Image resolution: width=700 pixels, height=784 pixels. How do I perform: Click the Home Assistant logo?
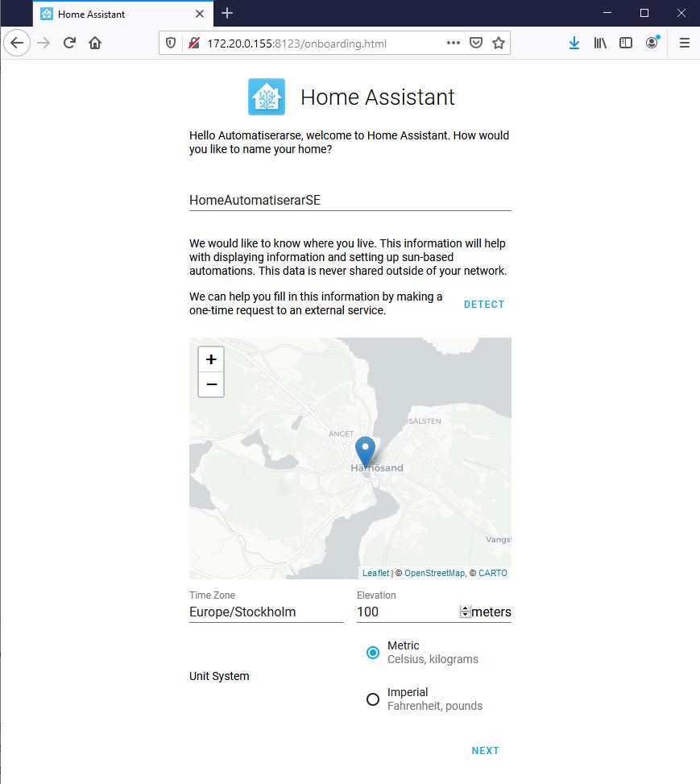267,97
